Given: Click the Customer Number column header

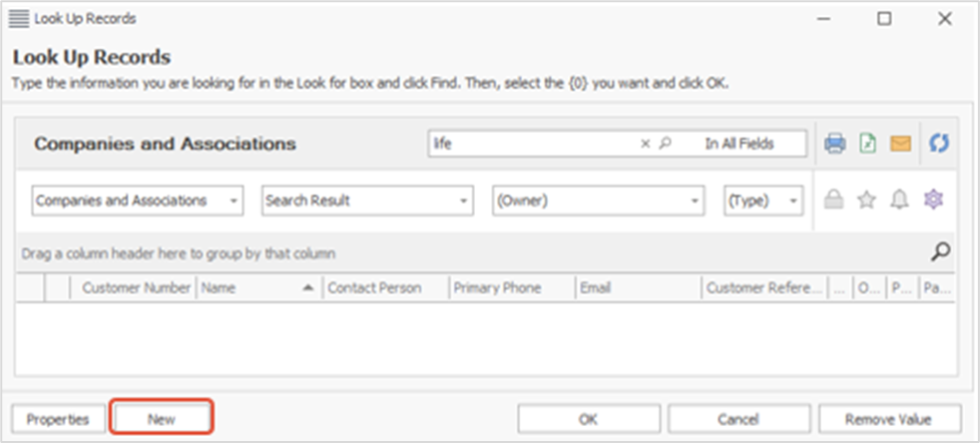Looking at the screenshot, I should 136,287.
